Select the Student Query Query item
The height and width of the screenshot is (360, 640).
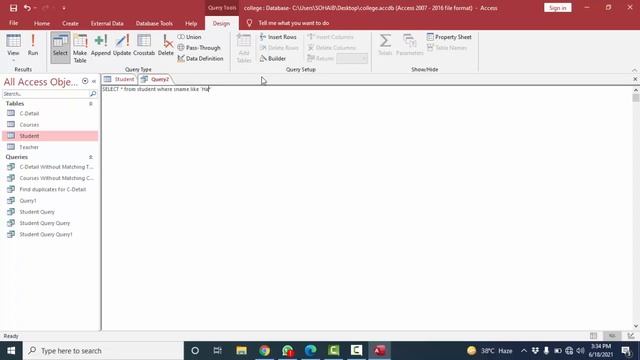pos(50,223)
